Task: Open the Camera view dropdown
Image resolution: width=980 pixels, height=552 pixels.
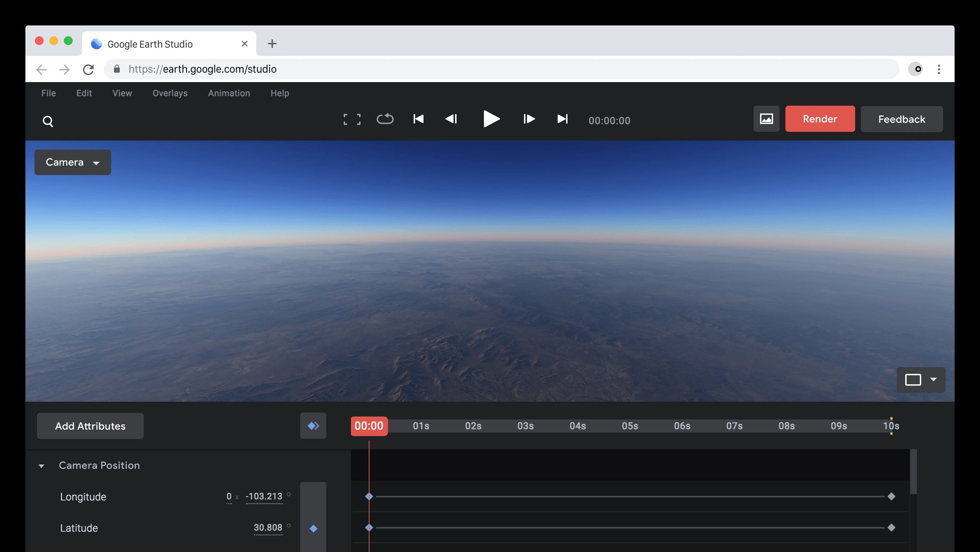Action: pyautogui.click(x=73, y=163)
